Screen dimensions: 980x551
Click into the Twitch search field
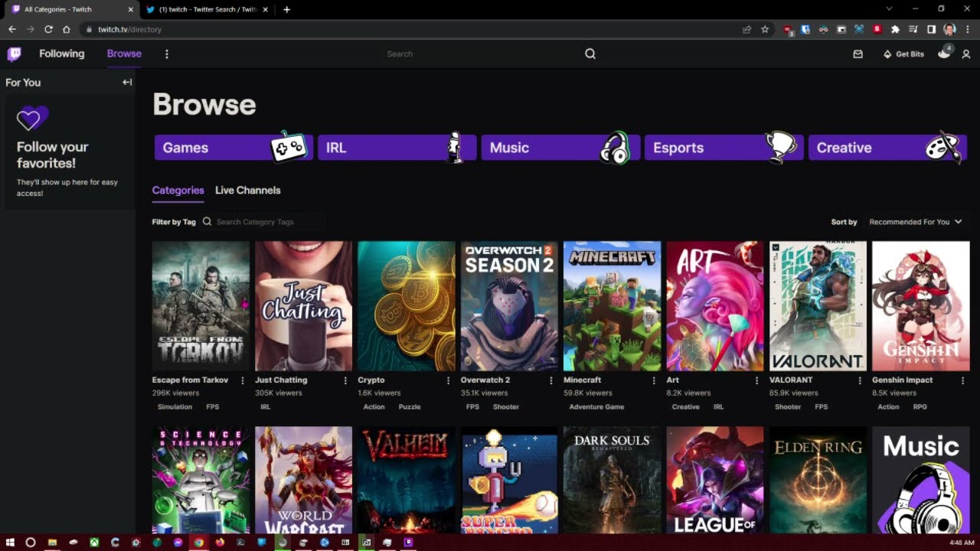(482, 54)
